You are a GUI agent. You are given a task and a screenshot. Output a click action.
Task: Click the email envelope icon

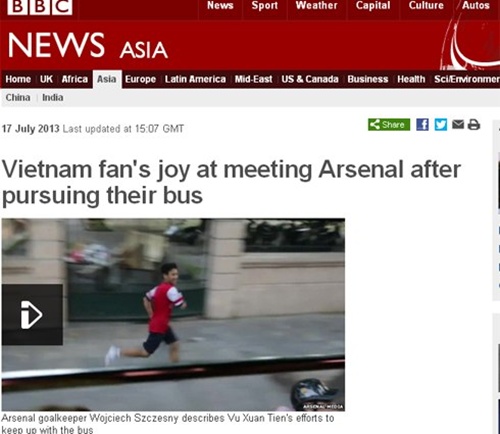tap(458, 124)
